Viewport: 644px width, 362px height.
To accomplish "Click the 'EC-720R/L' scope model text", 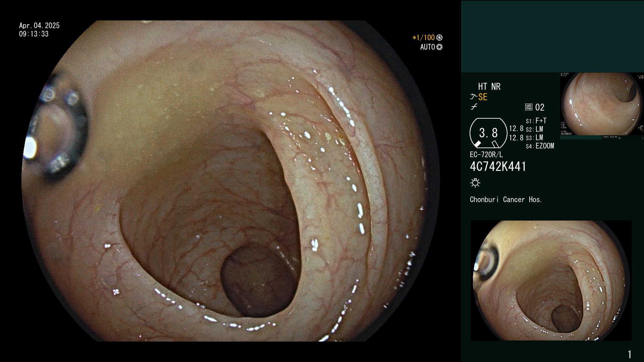I will click(486, 155).
